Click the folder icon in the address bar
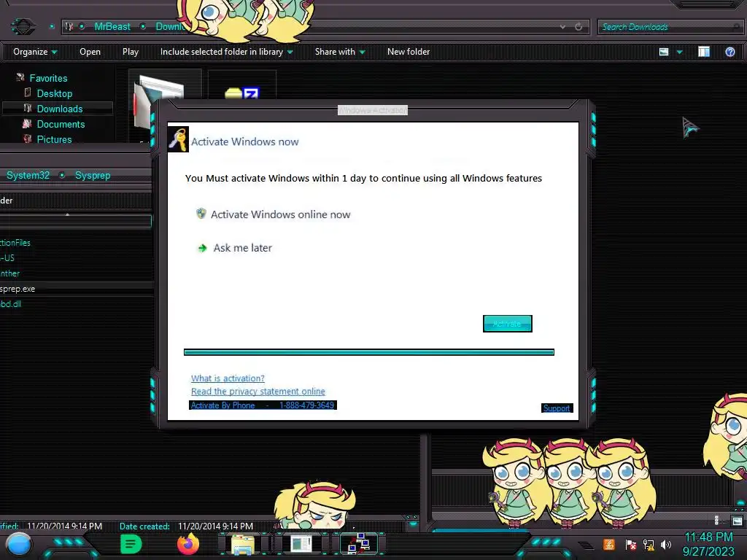Viewport: 747px width, 560px height. [69, 27]
